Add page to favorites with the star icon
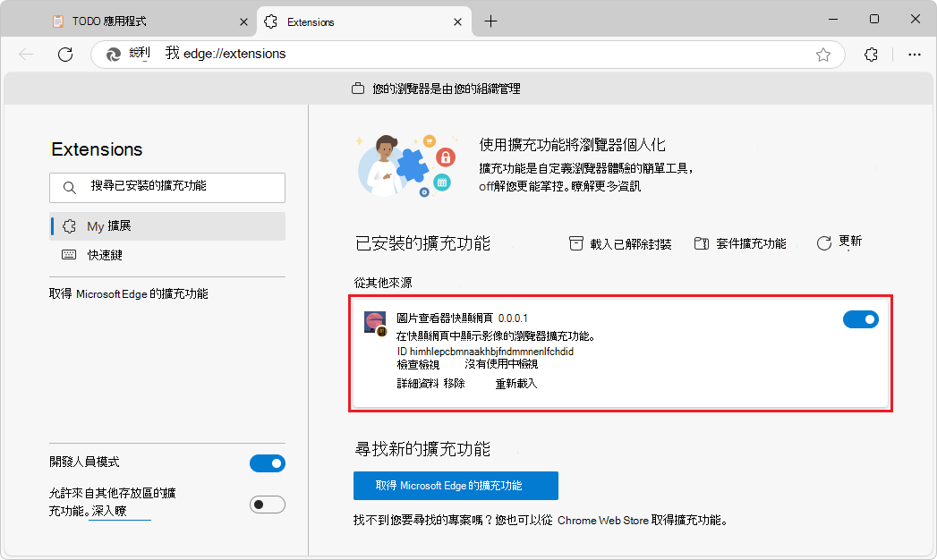 click(x=822, y=54)
